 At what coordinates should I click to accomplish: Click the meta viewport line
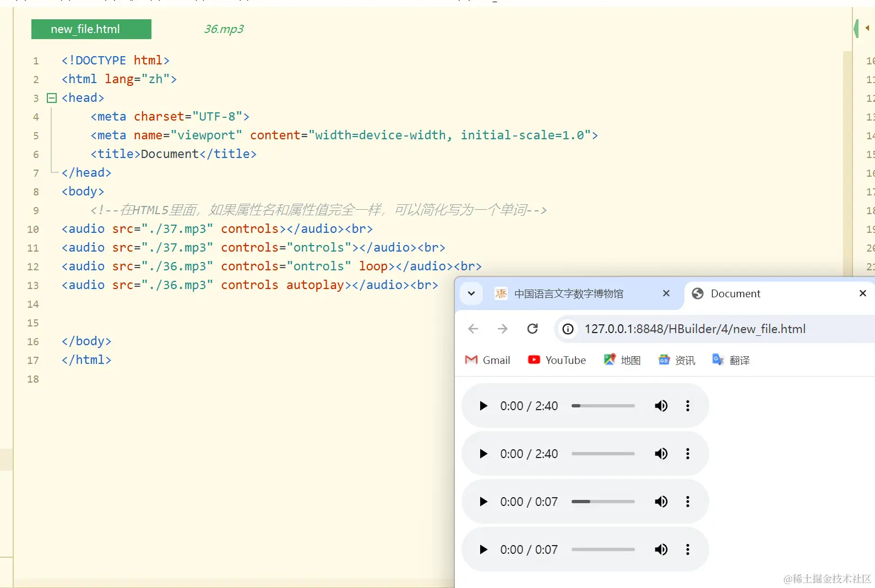tap(344, 135)
